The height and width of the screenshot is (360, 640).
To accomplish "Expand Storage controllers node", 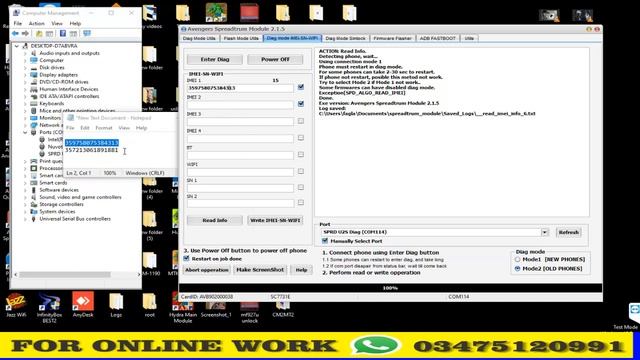I will [x=25, y=204].
